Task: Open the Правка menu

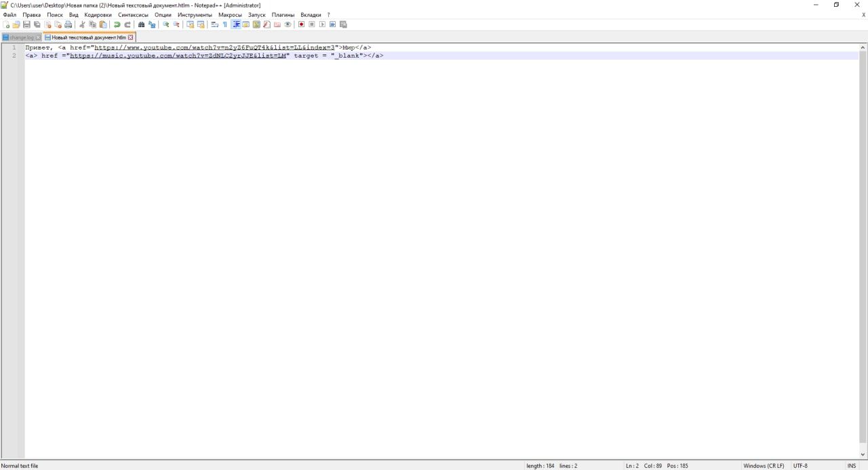Action: coord(31,14)
